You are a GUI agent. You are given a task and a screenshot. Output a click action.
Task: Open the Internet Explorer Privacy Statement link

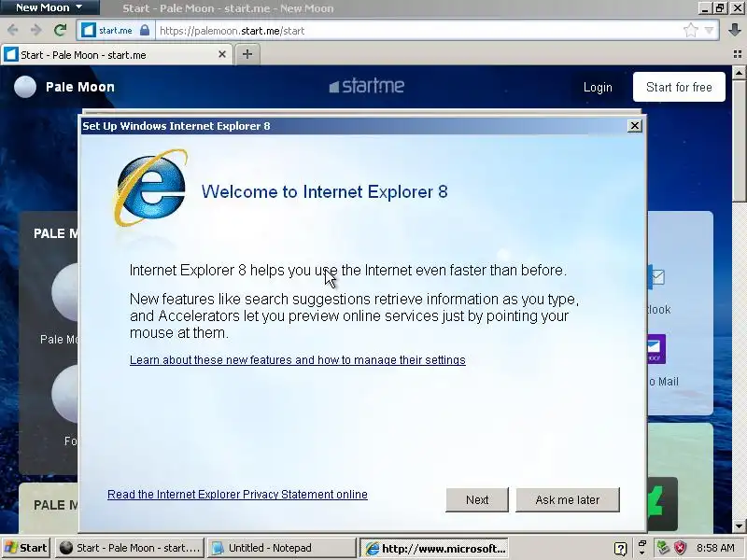coord(237,495)
